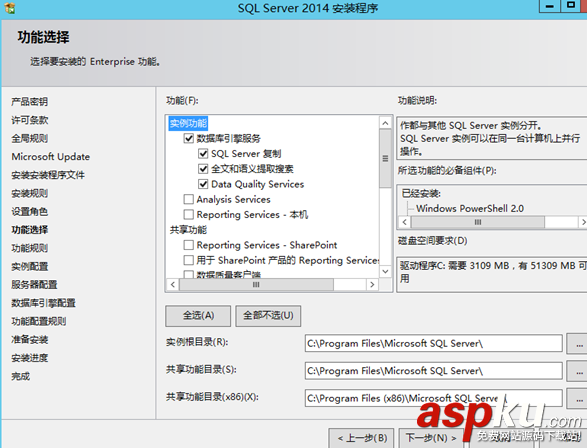Screen dimensions: 587x448
Task: Click the Microsoft Update step in sidebar
Action: pos(51,157)
